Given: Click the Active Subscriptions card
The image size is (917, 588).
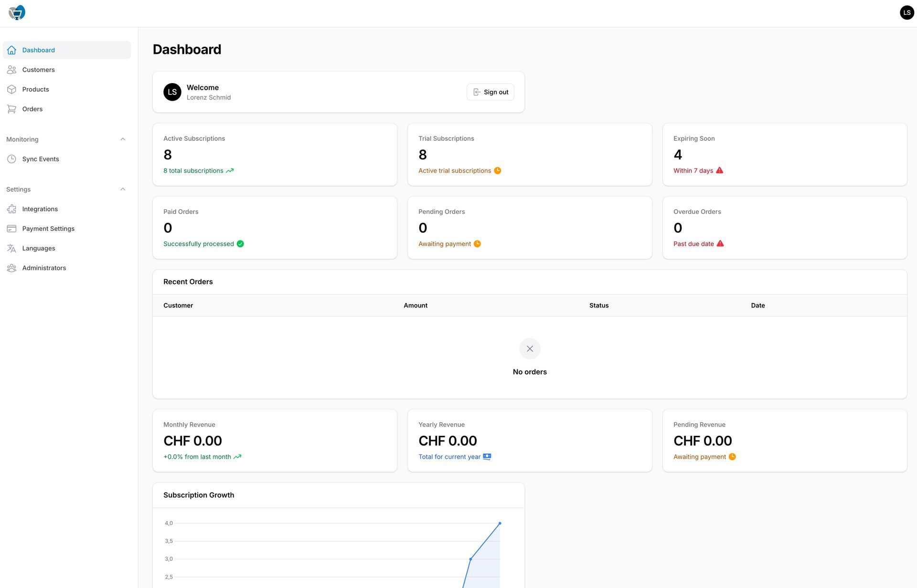Looking at the screenshot, I should tap(275, 155).
